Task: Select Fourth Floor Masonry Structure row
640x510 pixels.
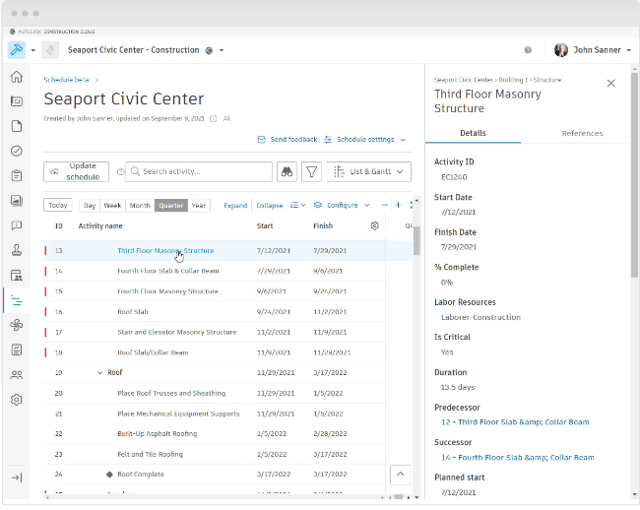Action: point(214,292)
